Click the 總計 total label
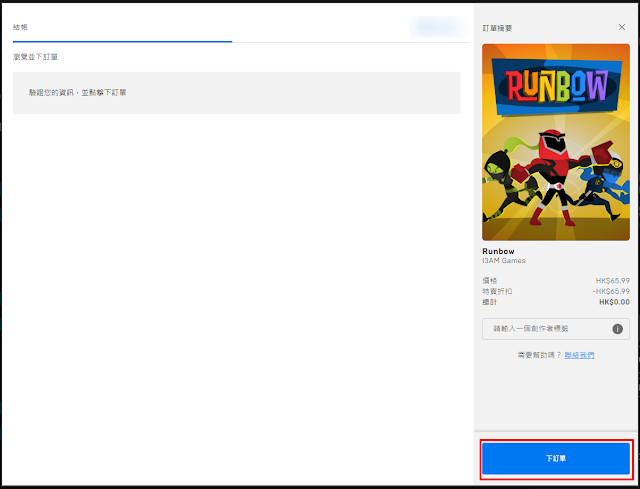The height and width of the screenshot is (489, 640). (x=490, y=302)
